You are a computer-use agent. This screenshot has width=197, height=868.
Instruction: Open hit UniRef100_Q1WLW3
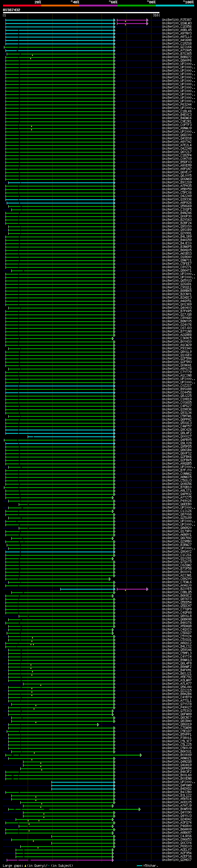pyautogui.click(x=176, y=23)
